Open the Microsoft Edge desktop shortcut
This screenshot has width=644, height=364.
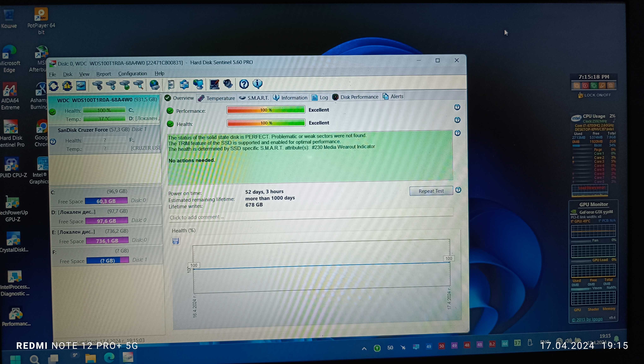coord(9,59)
